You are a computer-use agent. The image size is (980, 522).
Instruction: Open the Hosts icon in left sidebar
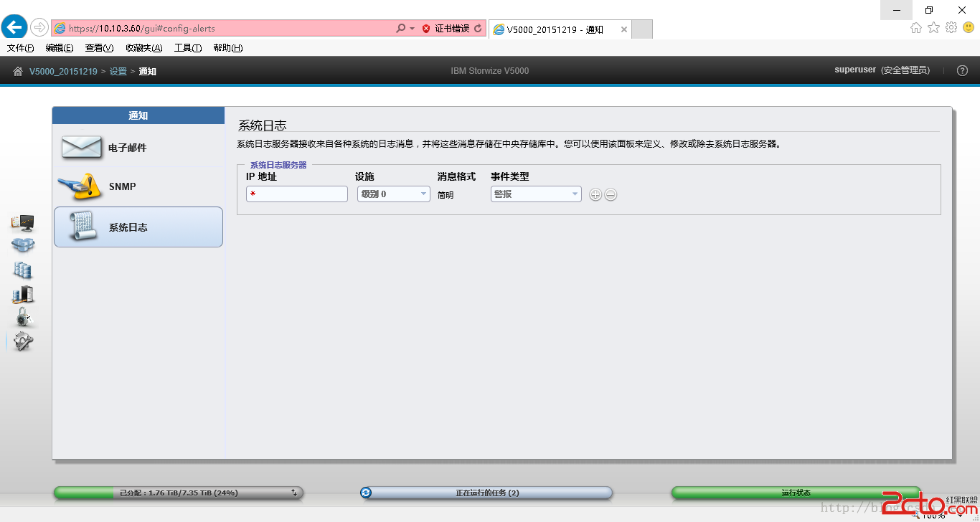23,294
